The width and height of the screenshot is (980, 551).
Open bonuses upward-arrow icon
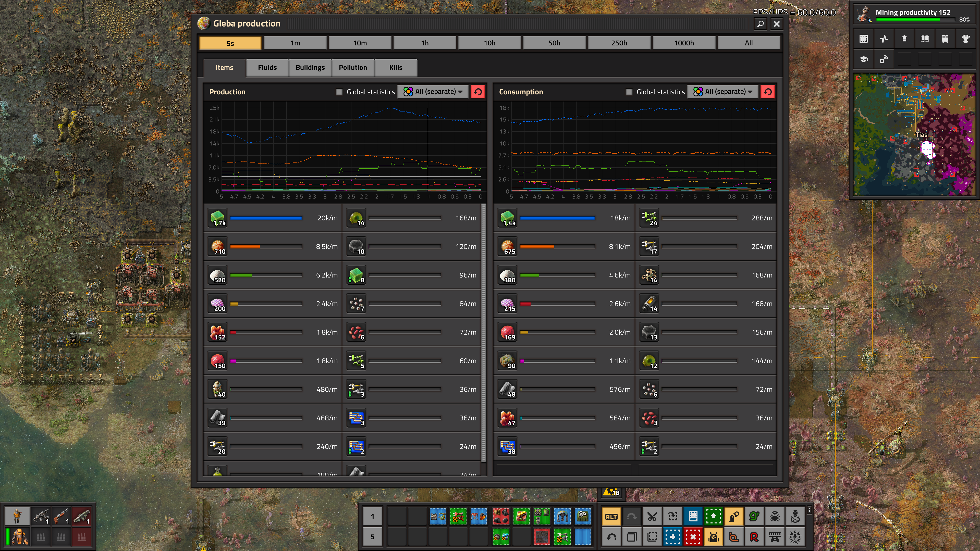[x=904, y=39]
